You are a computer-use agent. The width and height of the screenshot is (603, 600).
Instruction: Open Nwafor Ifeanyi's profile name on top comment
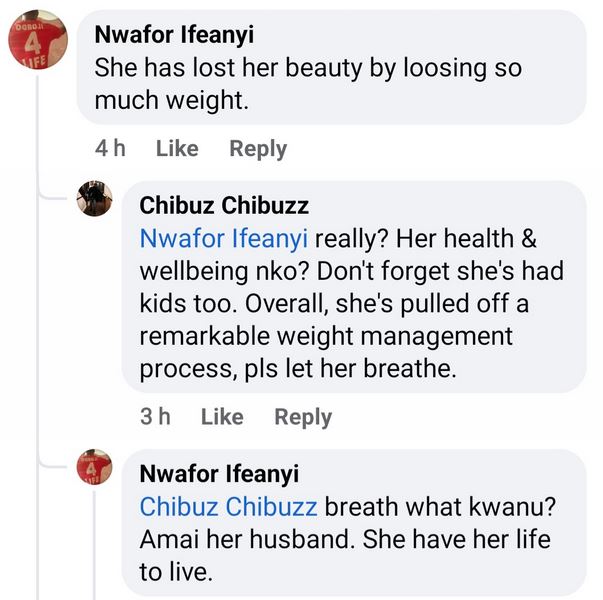coord(174,34)
